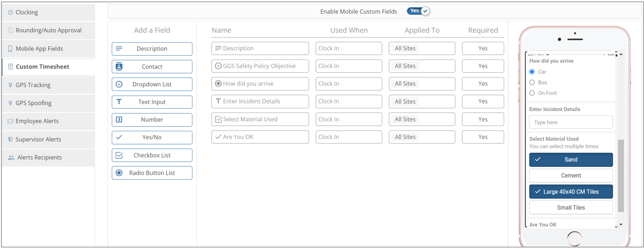Screen dimensions: 644x249
Task: Check the Cement material option
Action: pos(571,175)
